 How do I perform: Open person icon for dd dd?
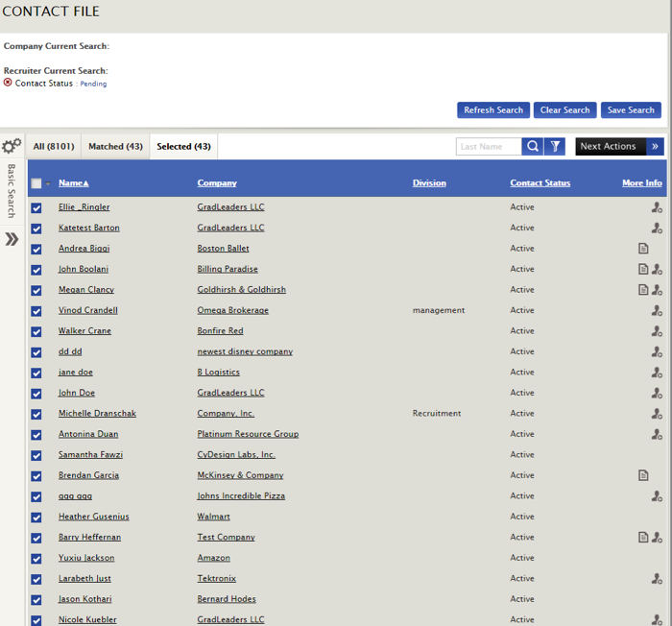click(657, 351)
